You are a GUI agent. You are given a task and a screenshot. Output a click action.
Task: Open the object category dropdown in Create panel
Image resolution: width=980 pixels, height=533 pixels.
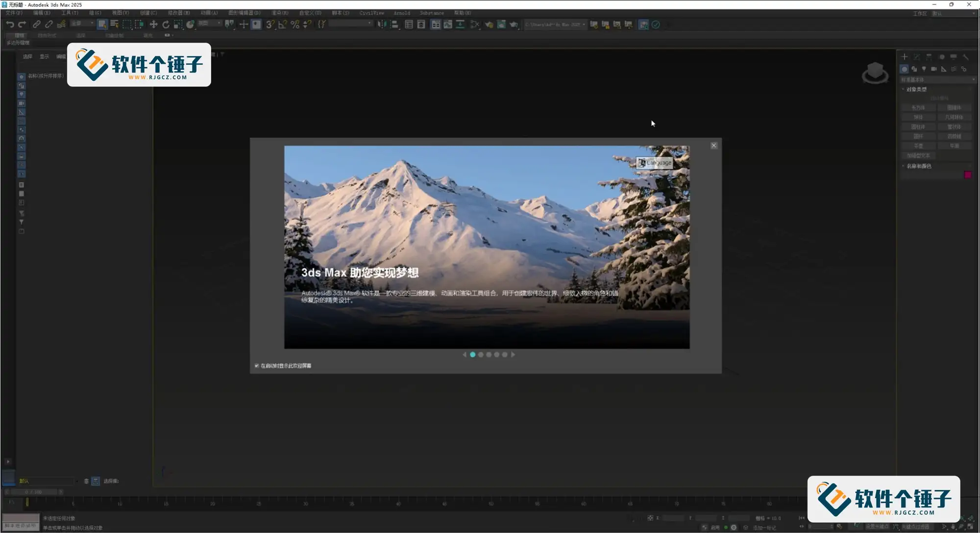[x=938, y=79]
